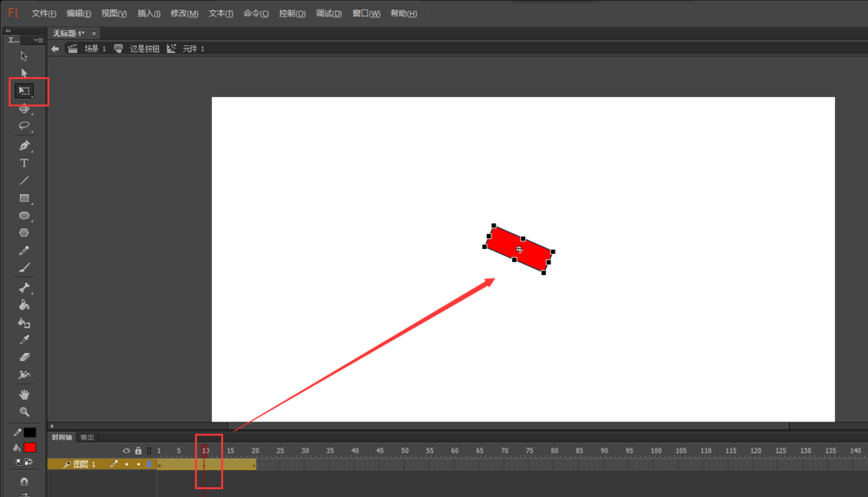
Task: Open the 文件 menu
Action: tap(43, 13)
